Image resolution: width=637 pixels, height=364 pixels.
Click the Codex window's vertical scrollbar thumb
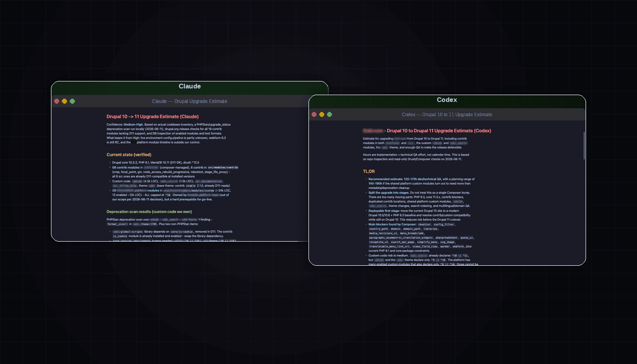584,146
